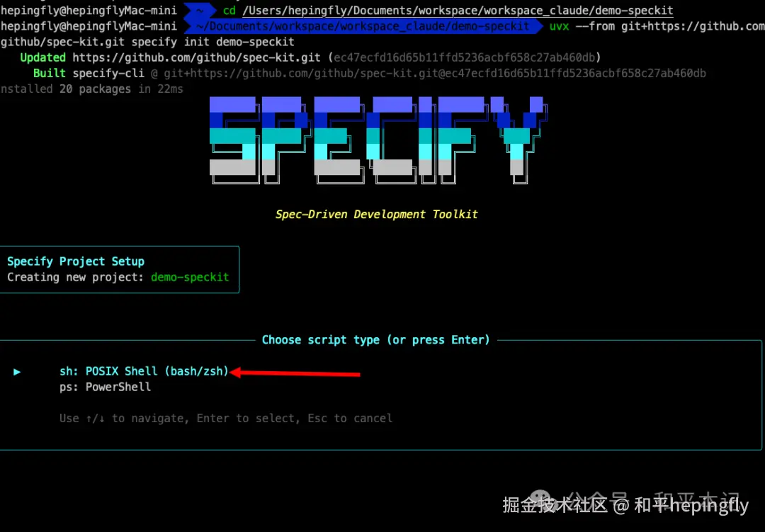Image resolution: width=765 pixels, height=532 pixels.
Task: Choose the ps: PowerShell option
Action: (105, 387)
